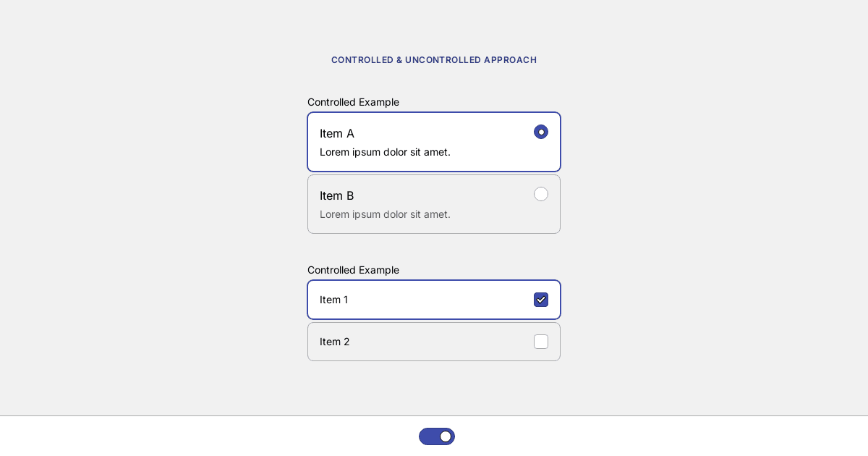Click the Item 1 card
Image resolution: width=868 pixels, height=456 pixels.
tap(434, 300)
